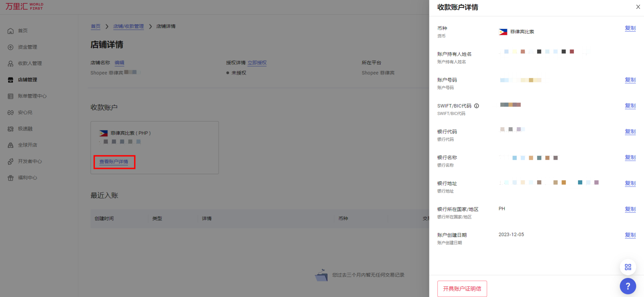644x297 pixels.
Task: Click the 极速融 sidebar icon
Action: point(11,129)
